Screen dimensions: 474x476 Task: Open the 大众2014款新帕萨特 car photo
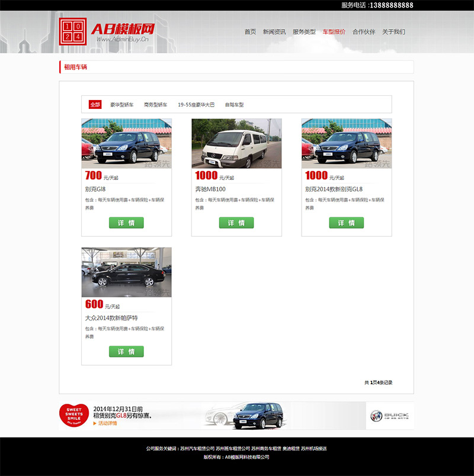coord(126,272)
